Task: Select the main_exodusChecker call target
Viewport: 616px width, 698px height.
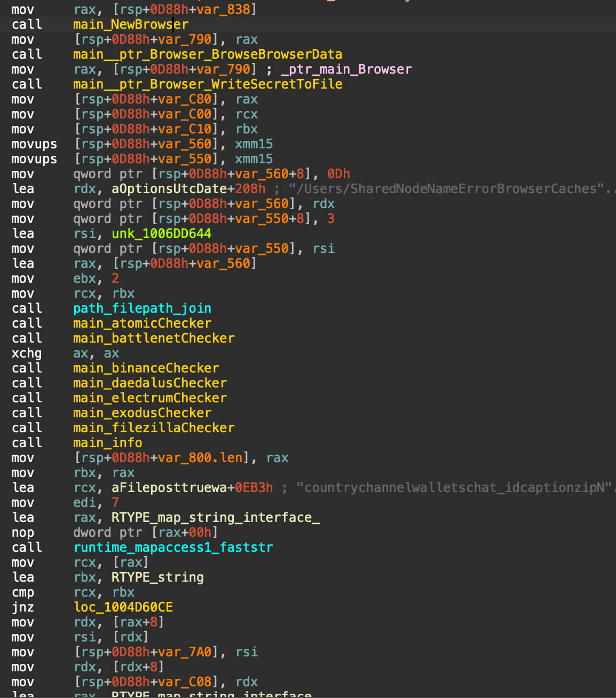Action: tap(142, 413)
